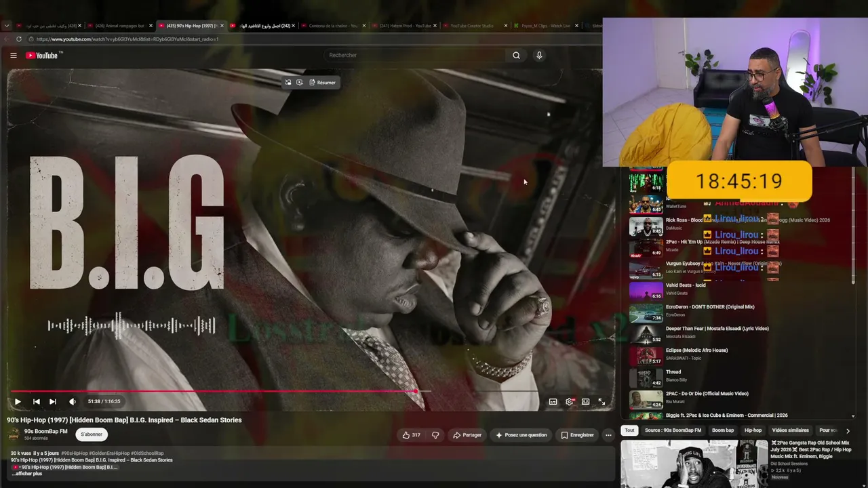Switch to the Contenu de la chaîne tab

coord(333,26)
